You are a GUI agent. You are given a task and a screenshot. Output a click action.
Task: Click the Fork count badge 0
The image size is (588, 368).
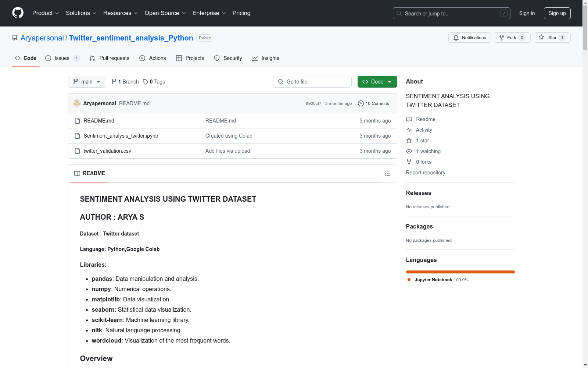point(522,38)
